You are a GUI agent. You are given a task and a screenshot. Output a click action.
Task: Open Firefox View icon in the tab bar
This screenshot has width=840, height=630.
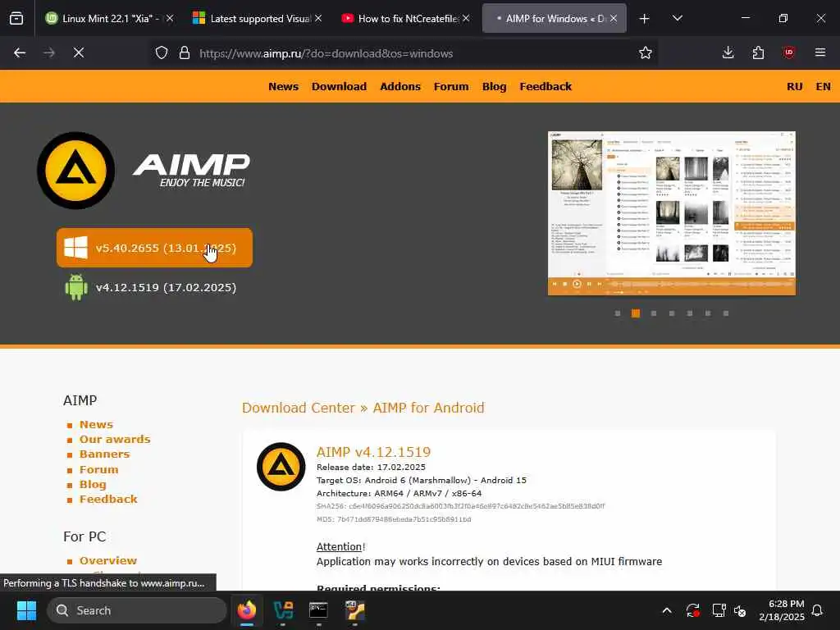(16, 18)
